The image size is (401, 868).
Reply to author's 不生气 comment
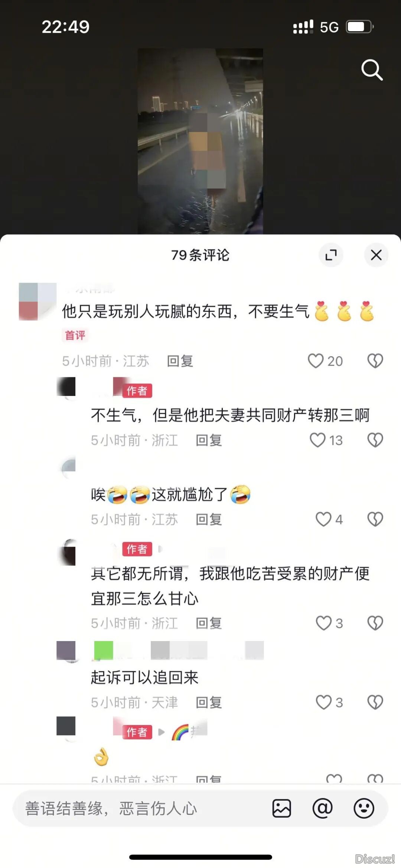click(x=209, y=440)
